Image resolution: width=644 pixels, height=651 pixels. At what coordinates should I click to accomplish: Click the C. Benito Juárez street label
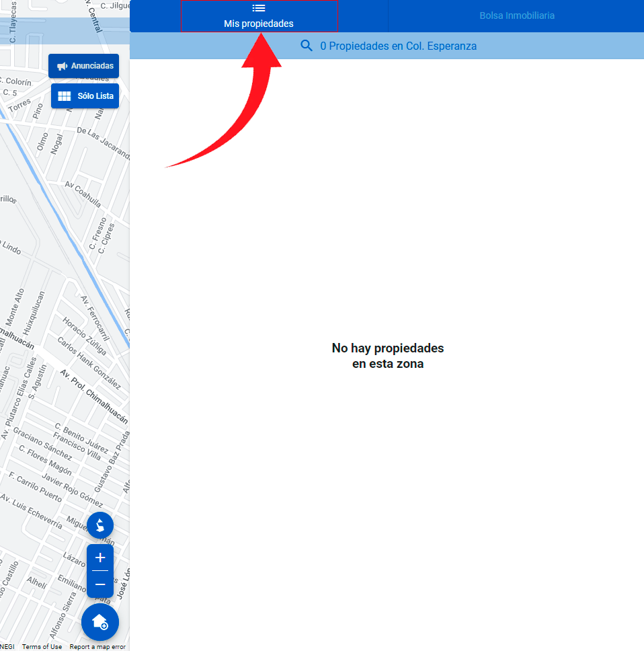pyautogui.click(x=82, y=438)
